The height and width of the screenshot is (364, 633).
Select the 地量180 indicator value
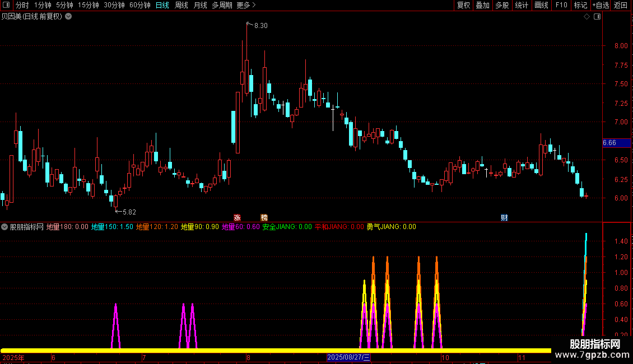pos(67,227)
